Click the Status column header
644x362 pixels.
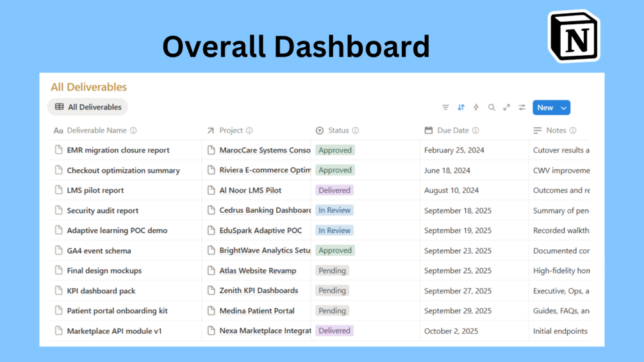338,131
